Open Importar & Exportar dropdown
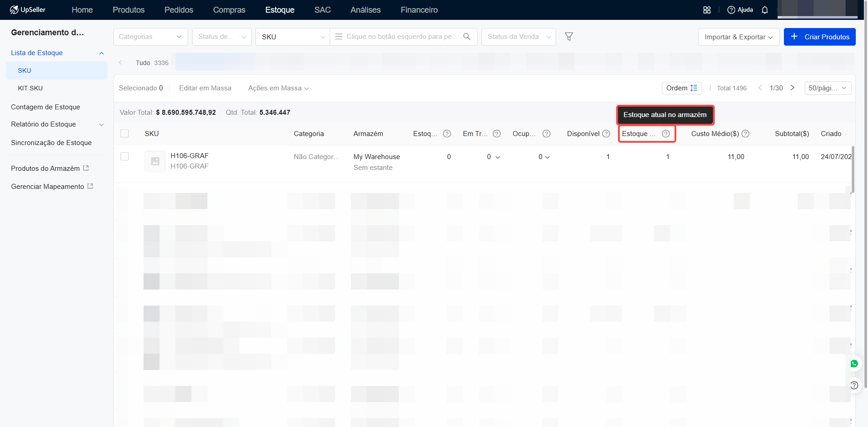 (x=739, y=37)
